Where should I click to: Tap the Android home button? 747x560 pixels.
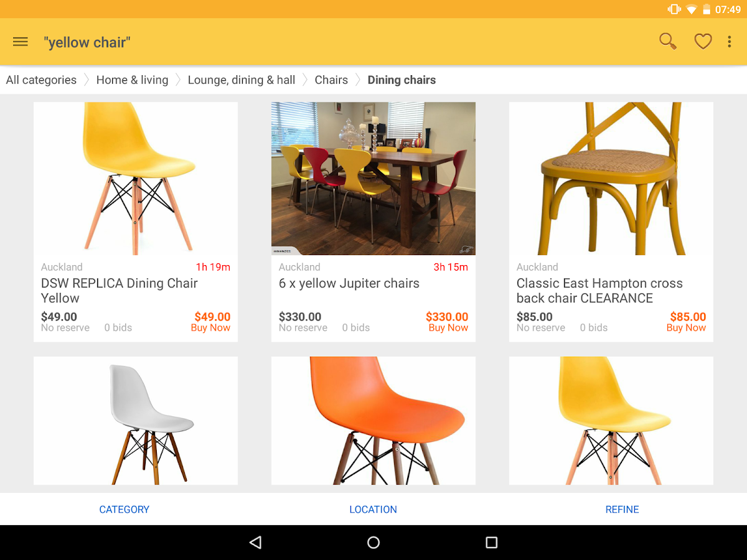click(x=374, y=543)
